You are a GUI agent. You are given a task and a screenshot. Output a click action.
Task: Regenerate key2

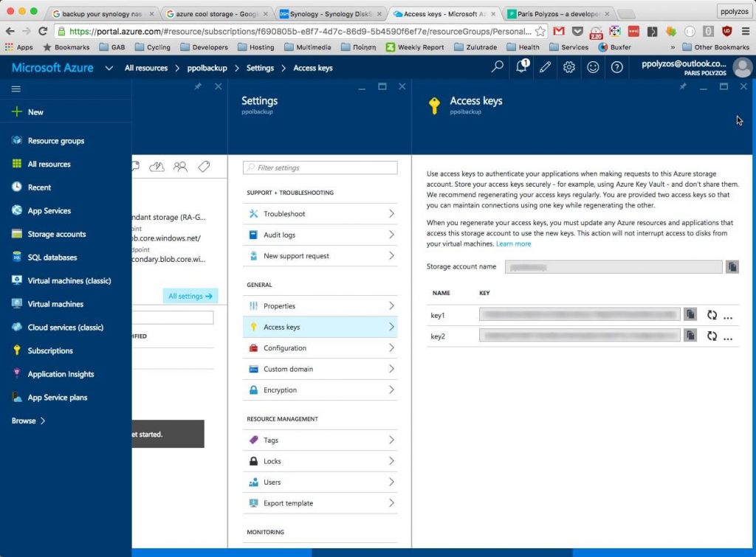712,336
